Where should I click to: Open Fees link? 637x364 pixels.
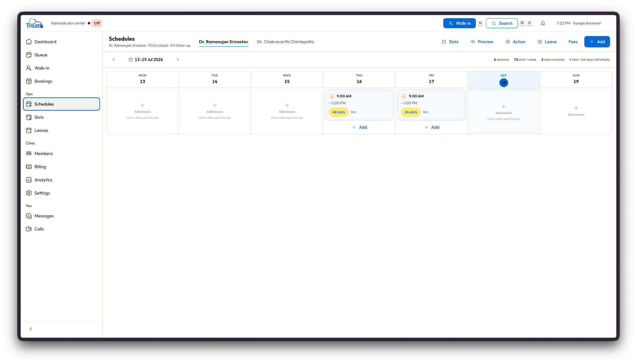573,42
